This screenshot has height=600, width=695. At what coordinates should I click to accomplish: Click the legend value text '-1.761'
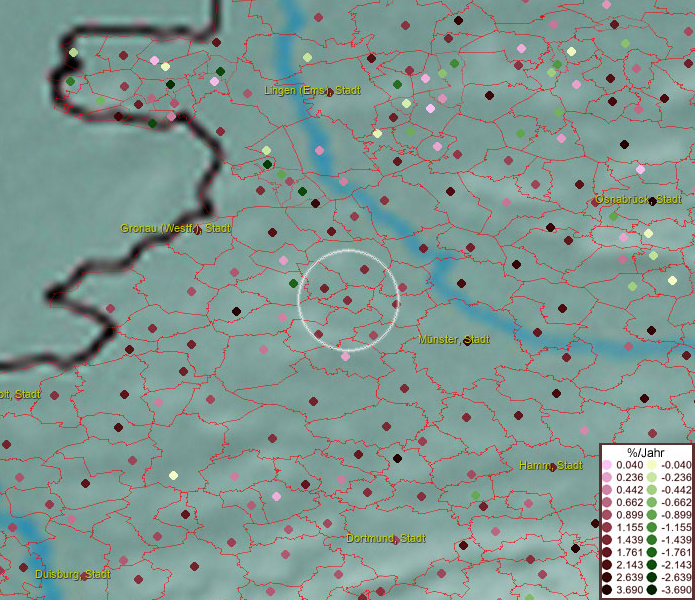676,553
